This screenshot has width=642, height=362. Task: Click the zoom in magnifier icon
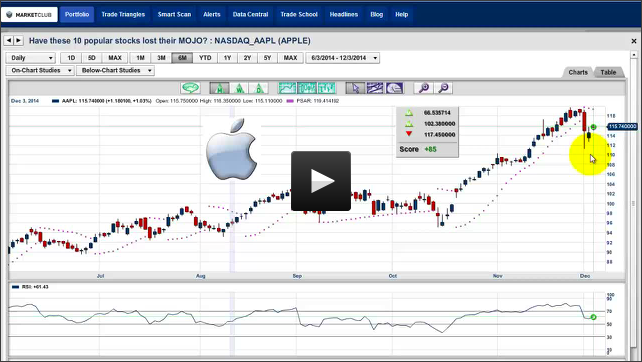point(423,88)
